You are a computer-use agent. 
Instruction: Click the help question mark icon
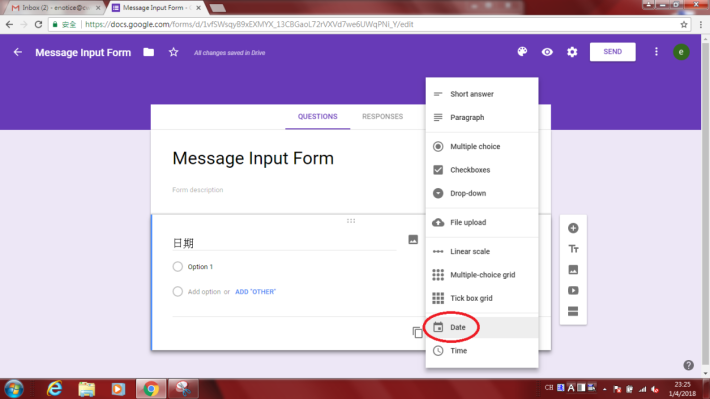pyautogui.click(x=688, y=365)
